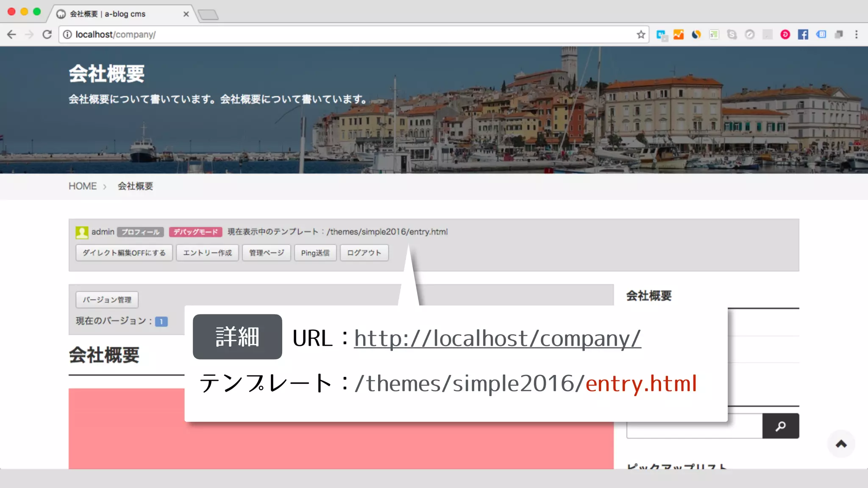Screen dimensions: 868x488
Task: Click the ログアウト logout button
Action: click(x=364, y=253)
